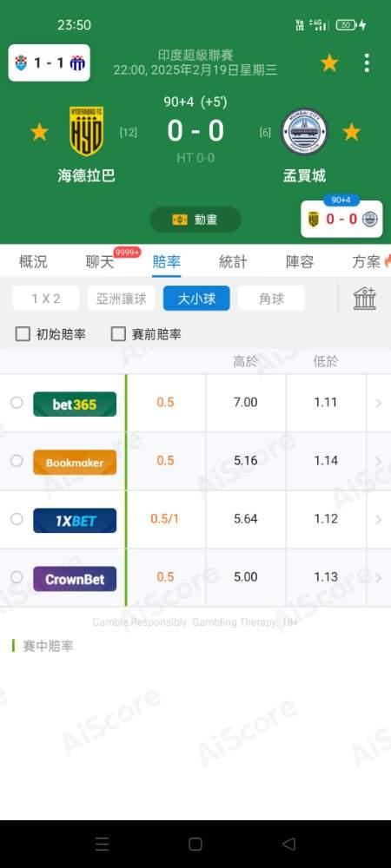Tap bet365 over odds 7.00

coord(245,403)
